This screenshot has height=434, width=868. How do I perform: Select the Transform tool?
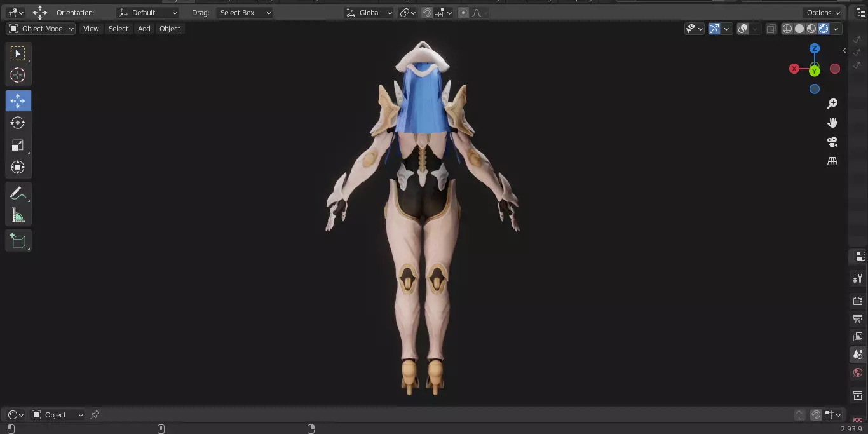(18, 167)
